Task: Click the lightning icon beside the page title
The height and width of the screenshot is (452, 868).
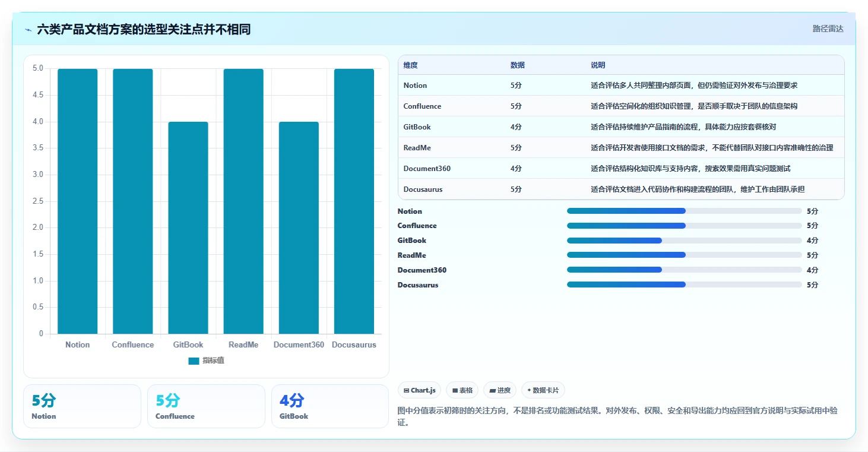Action: point(28,29)
